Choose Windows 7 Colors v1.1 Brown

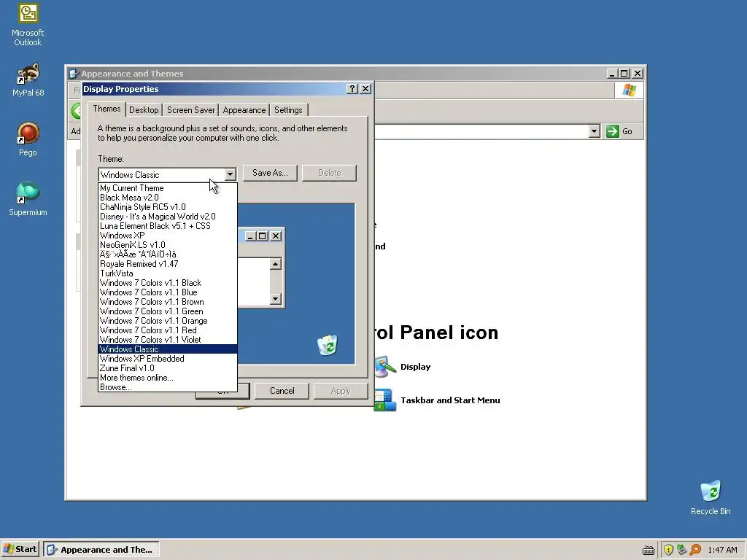click(168, 302)
